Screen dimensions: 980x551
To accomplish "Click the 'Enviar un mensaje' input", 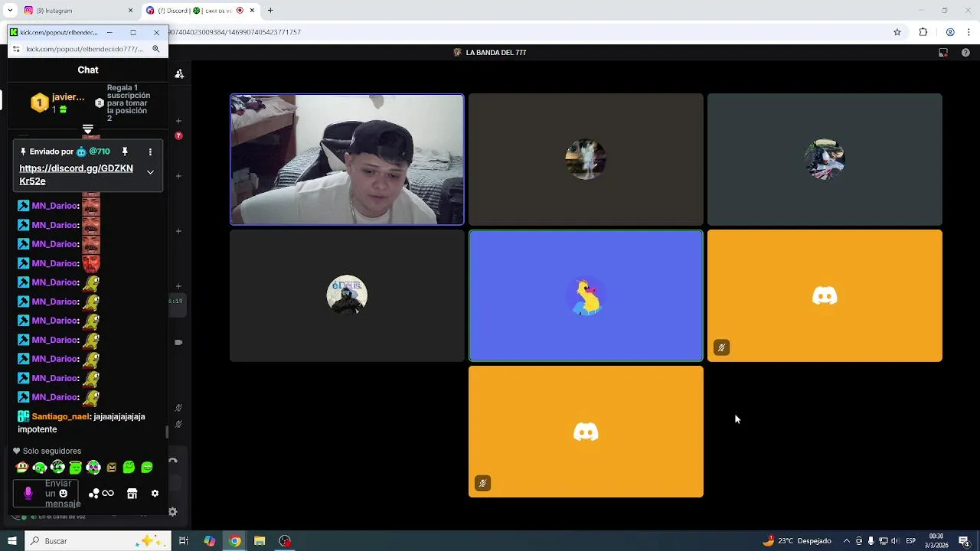I will pos(45,494).
